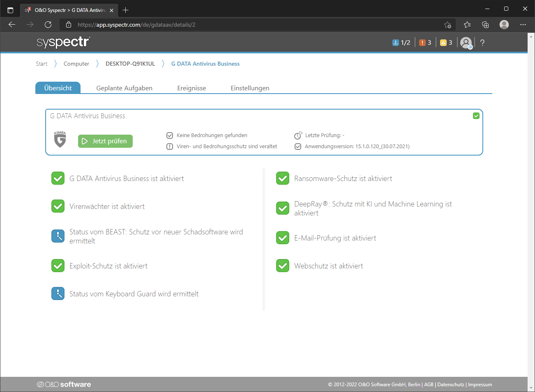Click the G DATA Antivirus Business breadcrumb
Viewport: 535px width, 392px height.
tap(205, 64)
